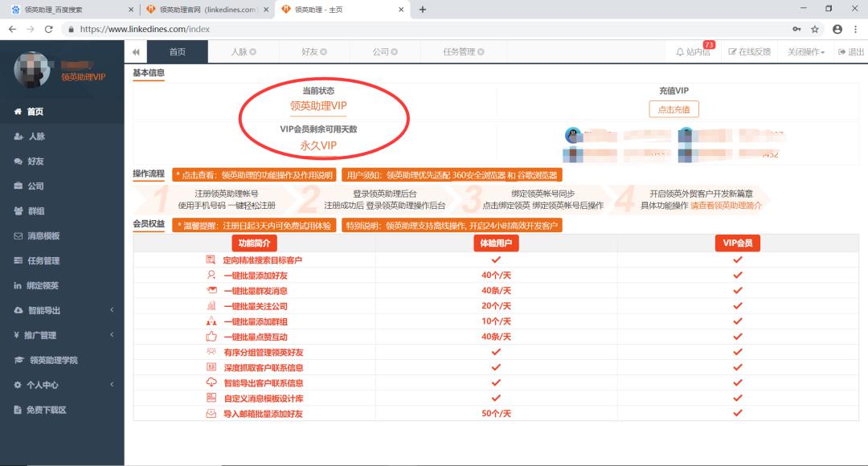Open 站内信 notifications bell

pos(693,51)
